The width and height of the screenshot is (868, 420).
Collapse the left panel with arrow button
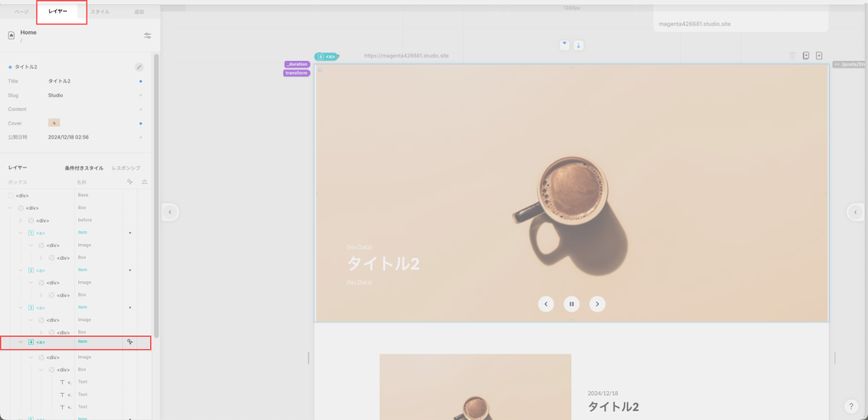[x=170, y=212]
